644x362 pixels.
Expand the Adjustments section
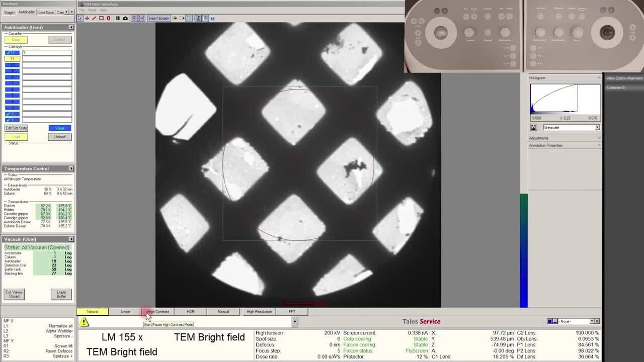(599, 138)
